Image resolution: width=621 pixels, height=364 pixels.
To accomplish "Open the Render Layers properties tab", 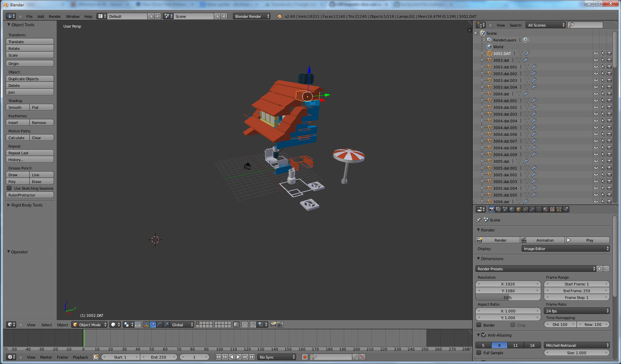I will pos(498,209).
